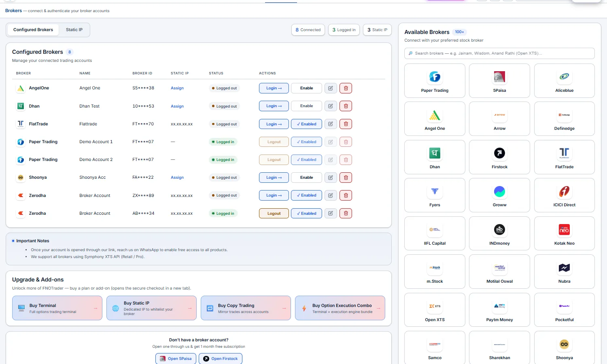Toggle Enabled for Zerodha ZX****89
Screen dimensions: 607x364
[306, 195]
